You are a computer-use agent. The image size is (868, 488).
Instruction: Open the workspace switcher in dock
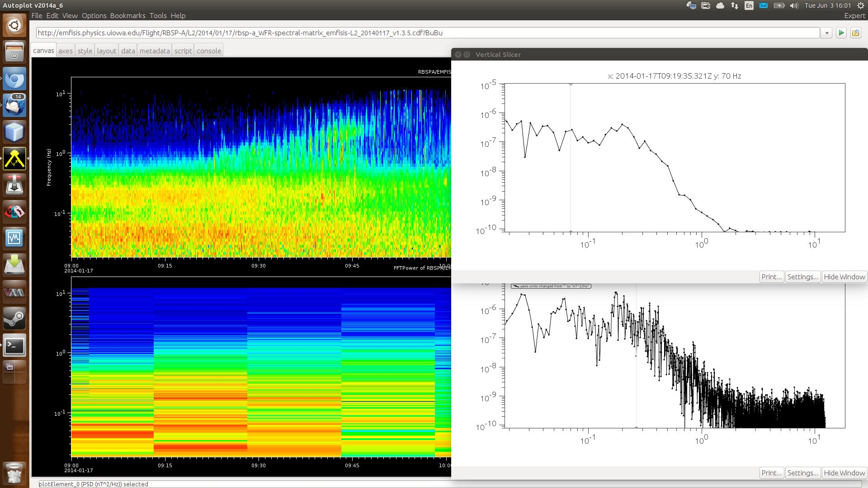[x=14, y=372]
